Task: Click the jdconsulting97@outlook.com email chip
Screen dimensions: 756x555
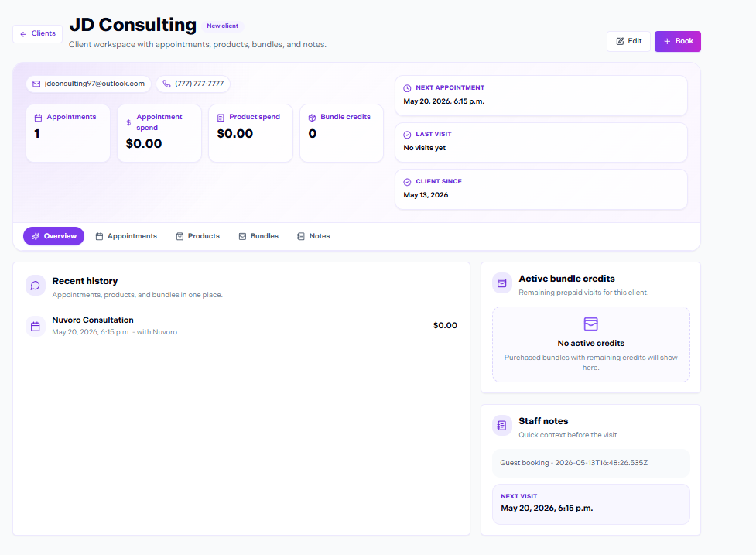Action: [89, 84]
